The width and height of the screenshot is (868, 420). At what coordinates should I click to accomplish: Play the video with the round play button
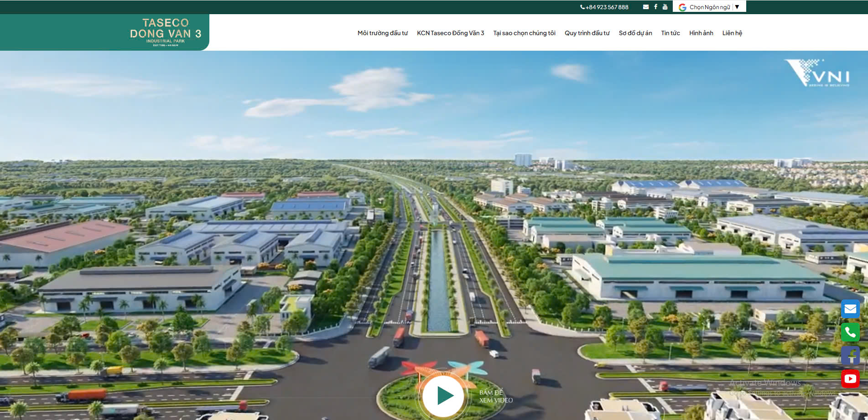point(443,396)
